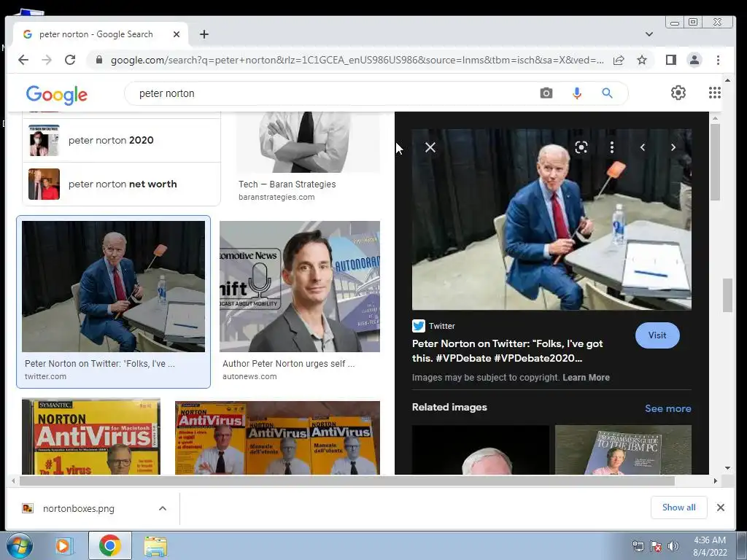This screenshot has width=747, height=560.
Task: Open the Windows Start menu
Action: [20, 545]
